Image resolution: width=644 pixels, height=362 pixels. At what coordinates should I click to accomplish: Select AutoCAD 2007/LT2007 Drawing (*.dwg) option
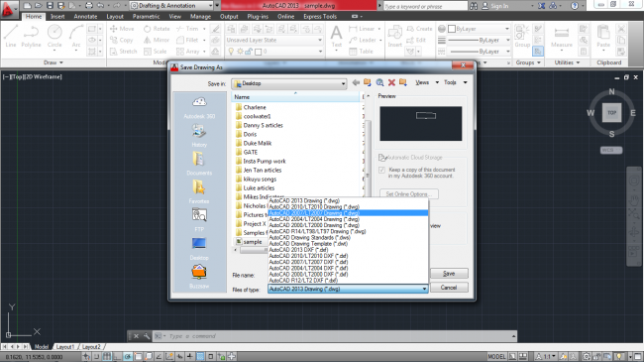pos(348,213)
